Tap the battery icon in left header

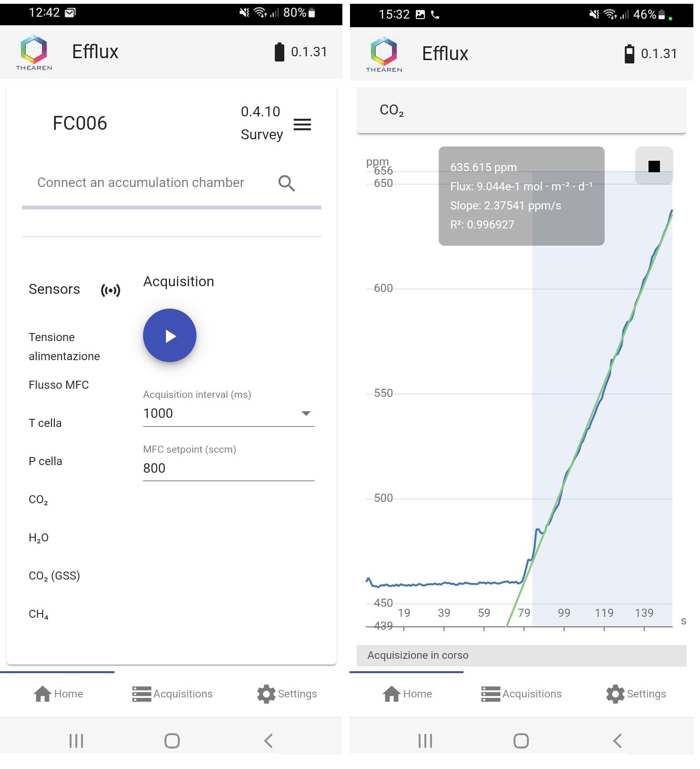tap(279, 52)
